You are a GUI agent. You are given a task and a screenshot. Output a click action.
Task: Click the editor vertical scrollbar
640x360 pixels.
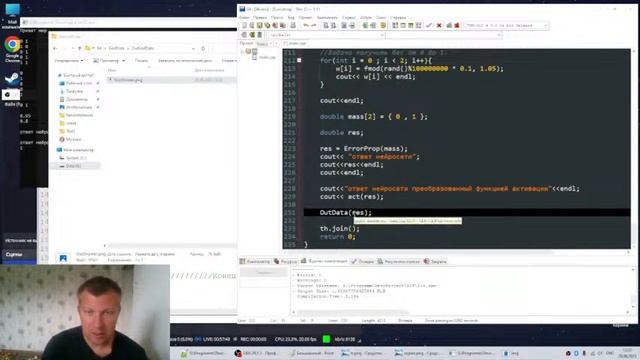633,149
